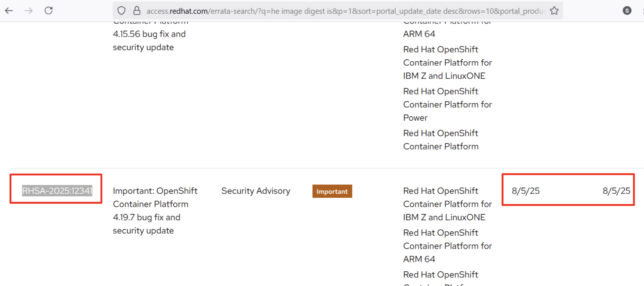This screenshot has height=286, width=644.
Task: Click Red Hat OpenShift Container Platform entry above divider
Action: coord(440,140)
